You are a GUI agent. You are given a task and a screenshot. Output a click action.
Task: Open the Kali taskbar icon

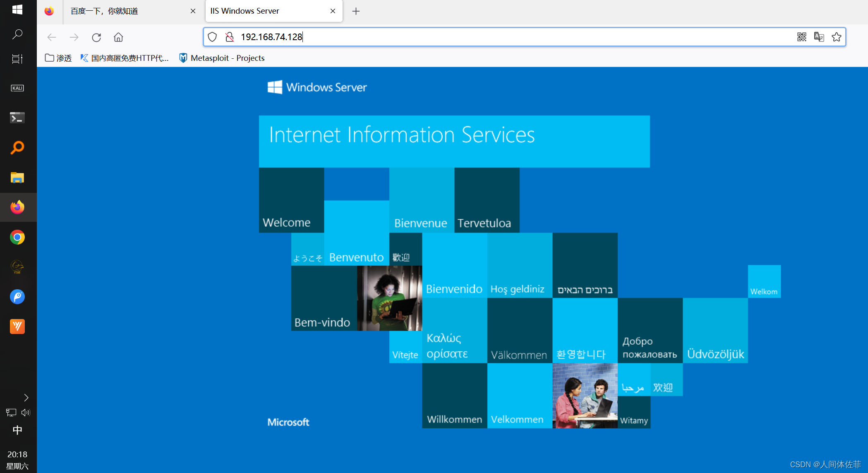pos(17,88)
